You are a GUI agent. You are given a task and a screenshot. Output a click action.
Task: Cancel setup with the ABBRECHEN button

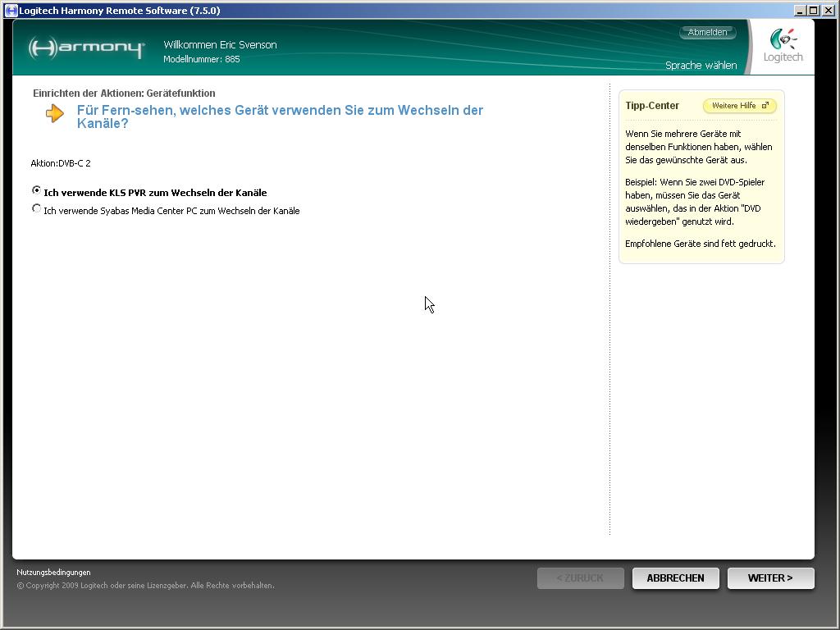[676, 578]
